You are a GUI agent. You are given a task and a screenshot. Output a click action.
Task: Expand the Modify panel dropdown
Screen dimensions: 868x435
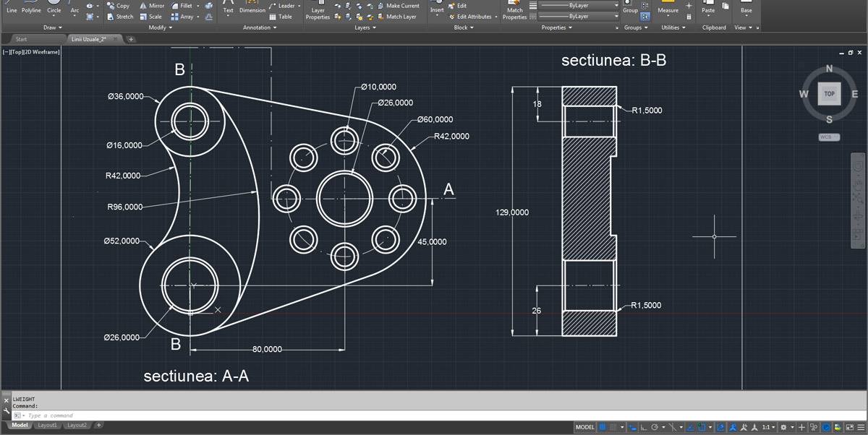click(x=160, y=27)
